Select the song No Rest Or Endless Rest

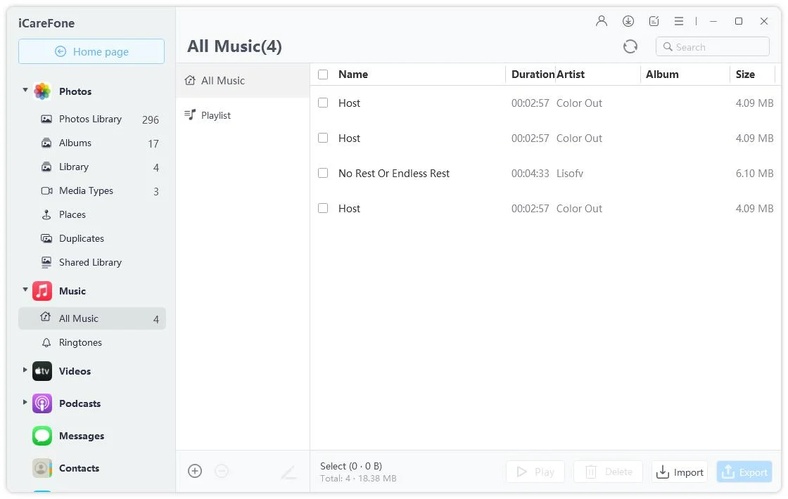click(394, 173)
